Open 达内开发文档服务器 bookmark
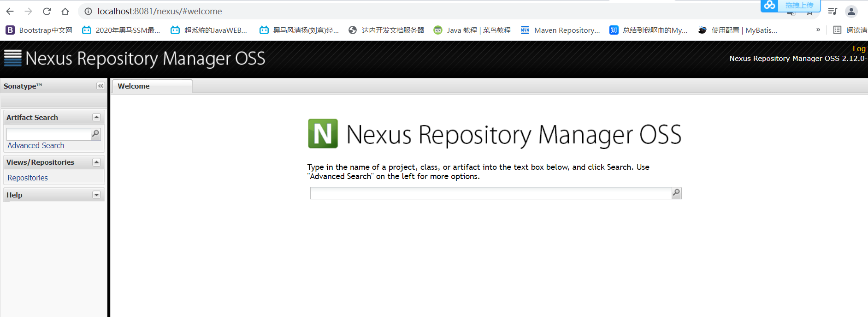868x317 pixels. coord(386,30)
